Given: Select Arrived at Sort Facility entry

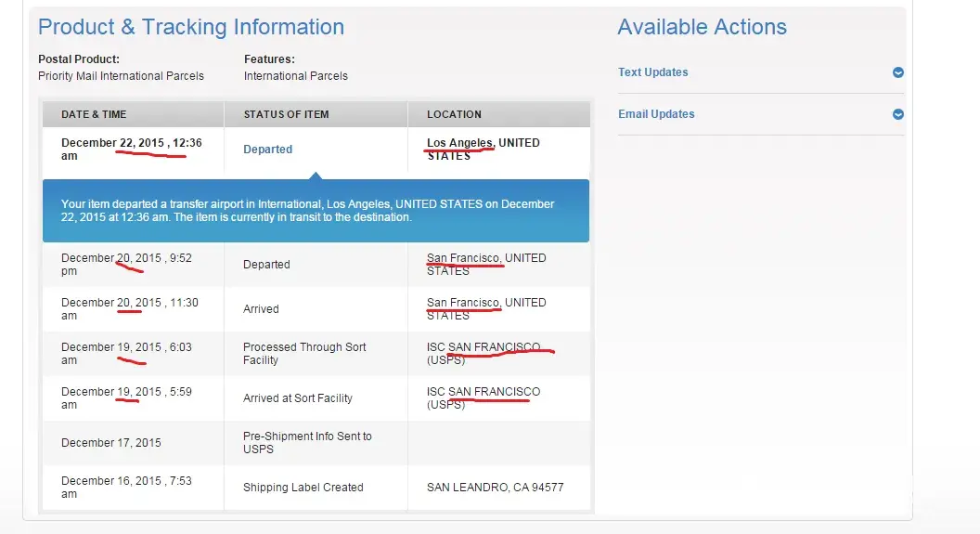Looking at the screenshot, I should tap(298, 398).
